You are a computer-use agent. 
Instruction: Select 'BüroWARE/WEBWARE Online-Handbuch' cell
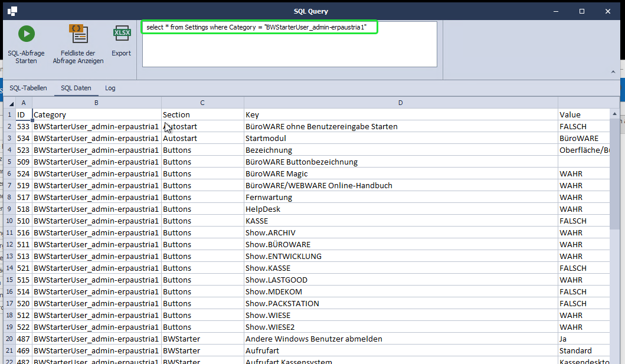(401, 186)
